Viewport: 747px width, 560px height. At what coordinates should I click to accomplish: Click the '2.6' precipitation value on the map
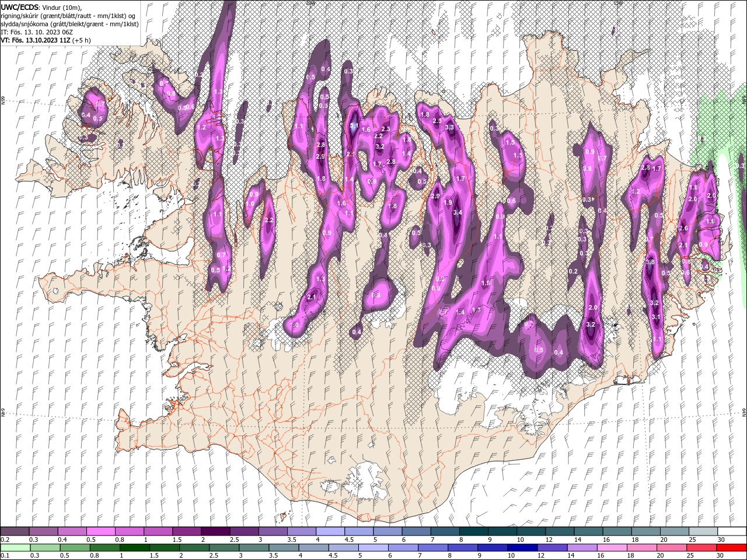(684, 228)
